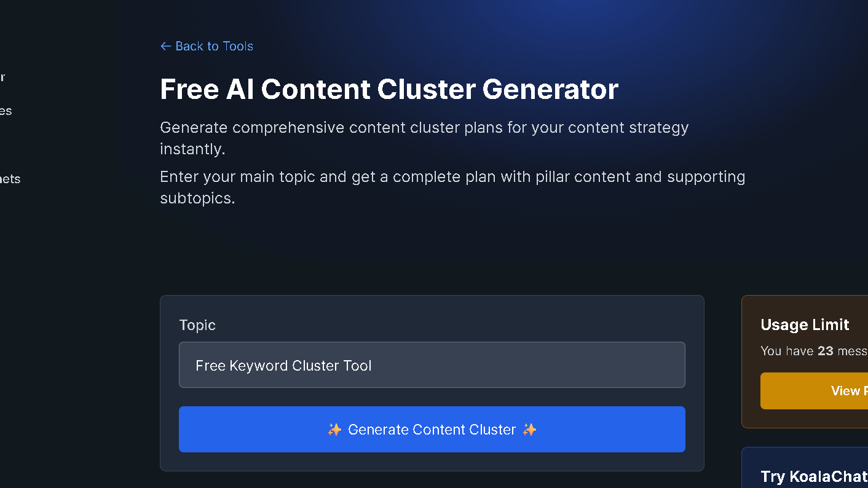Click the "Try KoalaChat" heading text
This screenshot has height=488, width=868.
tap(813, 476)
